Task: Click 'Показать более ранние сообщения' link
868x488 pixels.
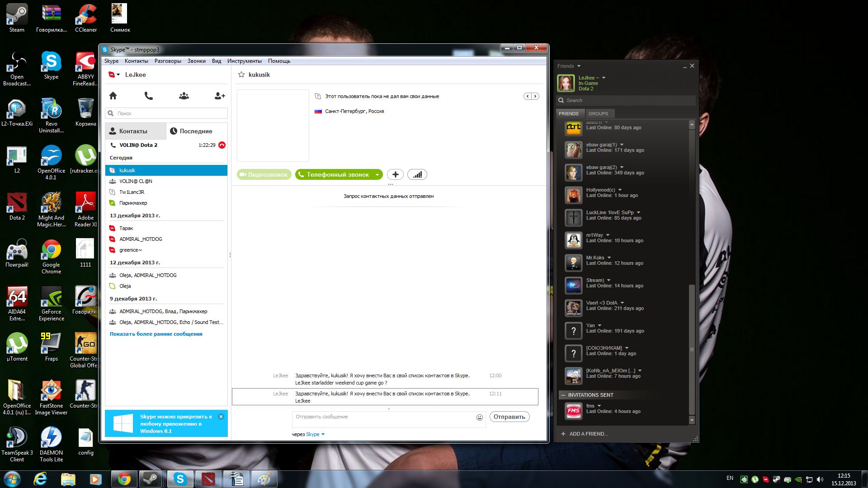Action: (156, 334)
